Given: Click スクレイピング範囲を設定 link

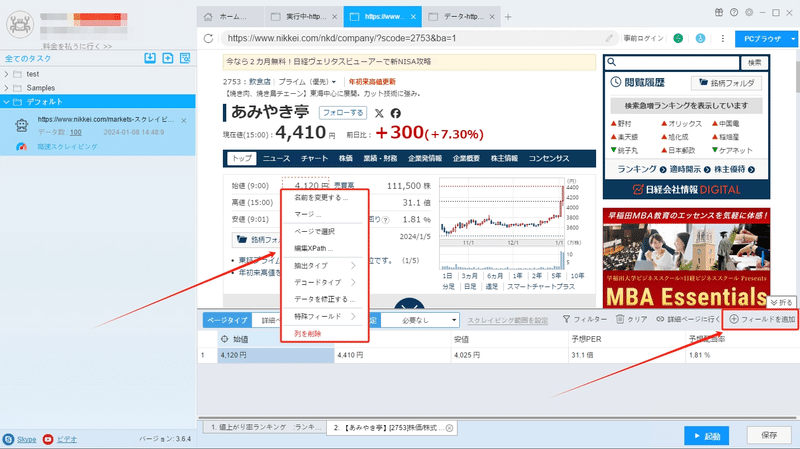Looking at the screenshot, I should (x=508, y=320).
